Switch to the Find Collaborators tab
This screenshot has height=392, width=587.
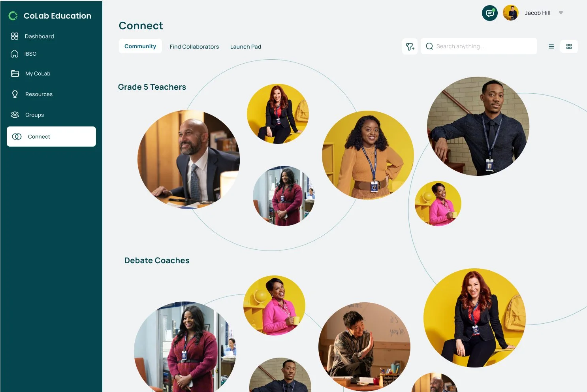(x=194, y=47)
